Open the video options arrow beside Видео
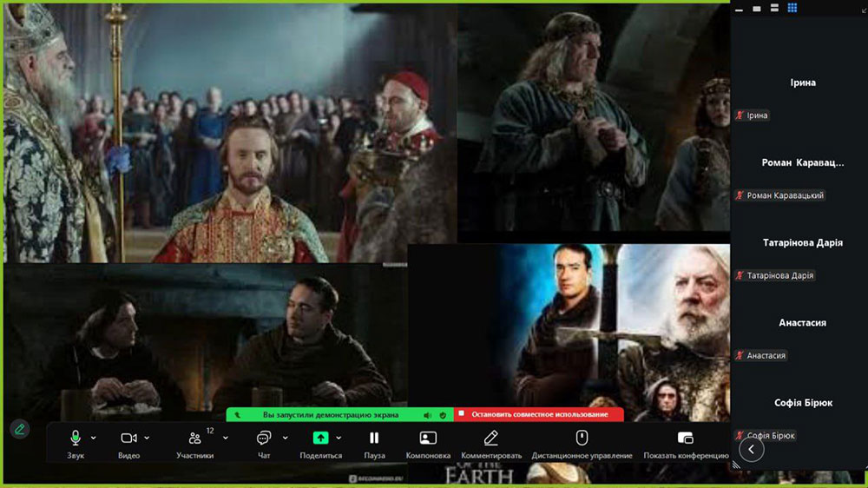This screenshot has height=488, width=868. click(148, 438)
